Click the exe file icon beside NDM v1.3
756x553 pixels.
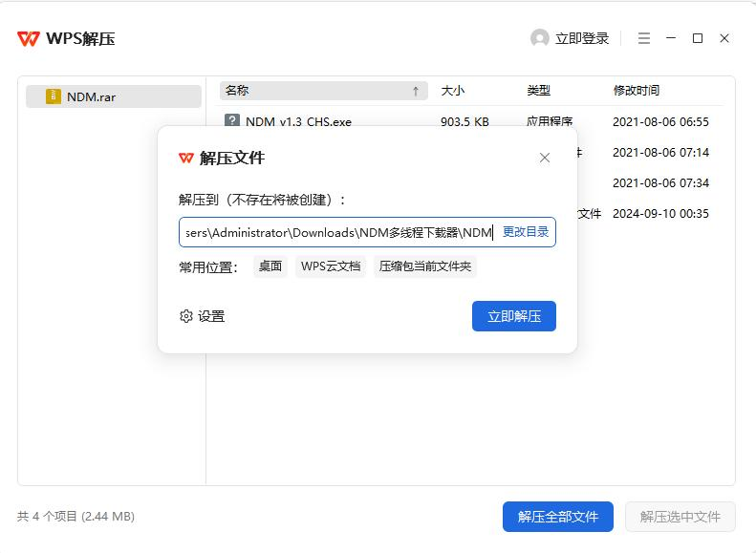[232, 120]
